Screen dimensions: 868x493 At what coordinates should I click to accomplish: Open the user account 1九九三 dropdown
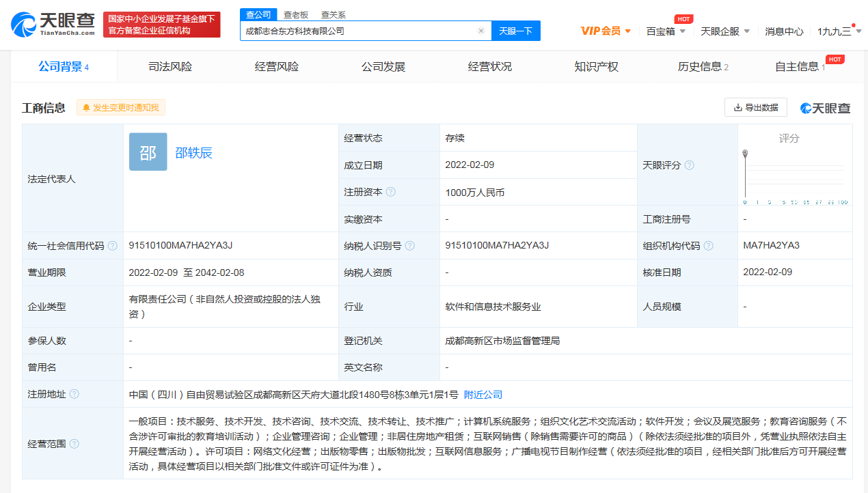[x=839, y=31]
